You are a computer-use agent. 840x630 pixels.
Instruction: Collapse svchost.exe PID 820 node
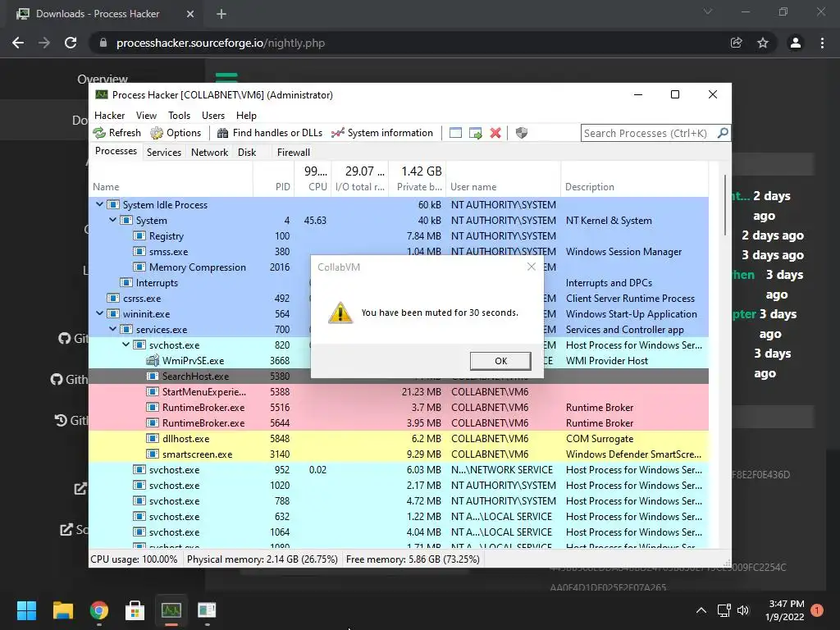click(126, 345)
